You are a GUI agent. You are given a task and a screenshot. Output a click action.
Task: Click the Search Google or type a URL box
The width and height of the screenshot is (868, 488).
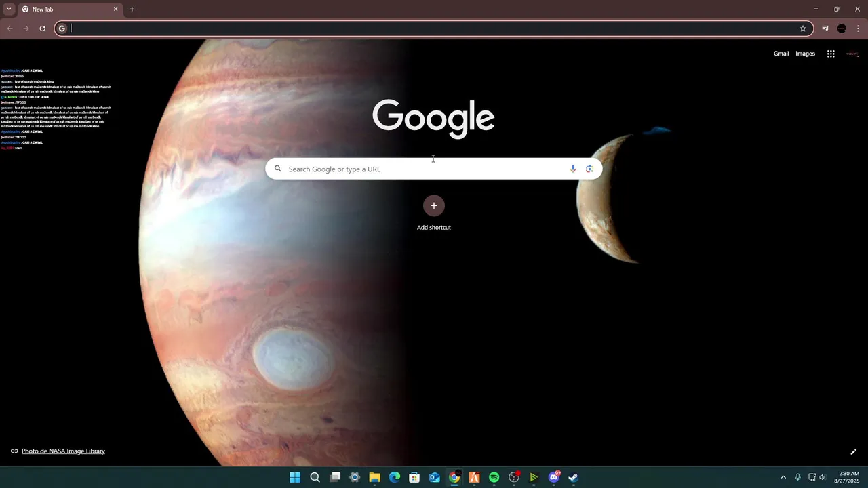(433, 169)
